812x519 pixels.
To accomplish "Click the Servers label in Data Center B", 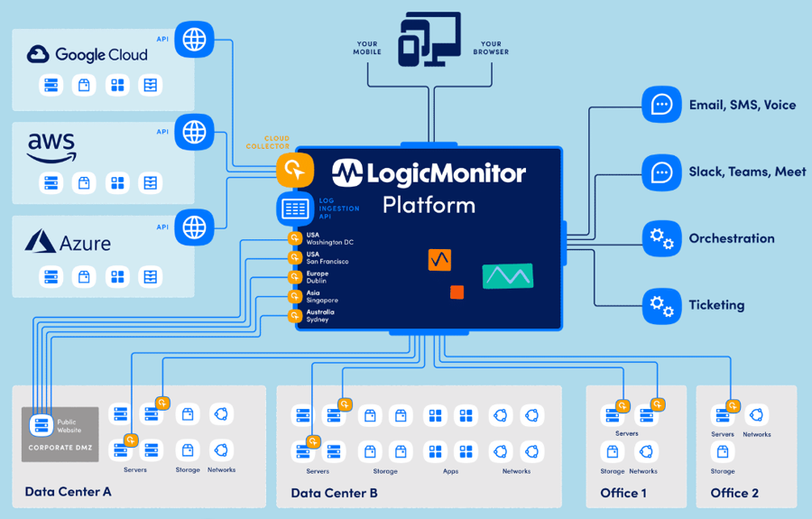I will [318, 471].
